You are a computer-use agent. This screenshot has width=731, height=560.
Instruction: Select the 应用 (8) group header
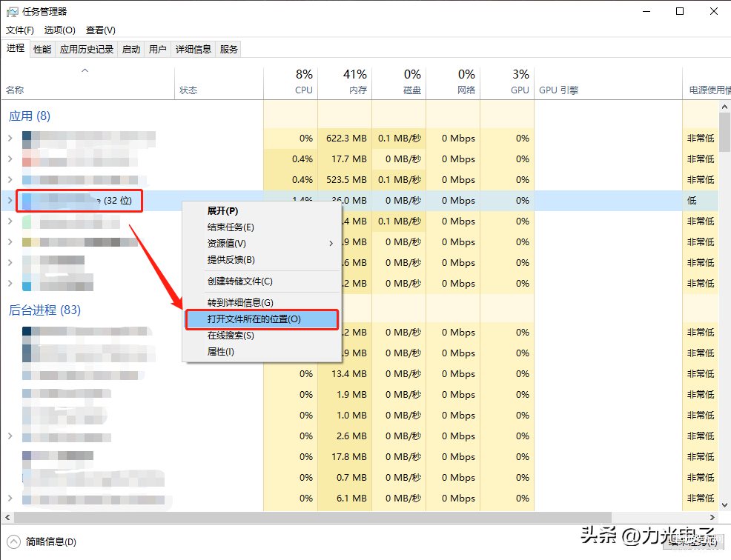click(30, 116)
